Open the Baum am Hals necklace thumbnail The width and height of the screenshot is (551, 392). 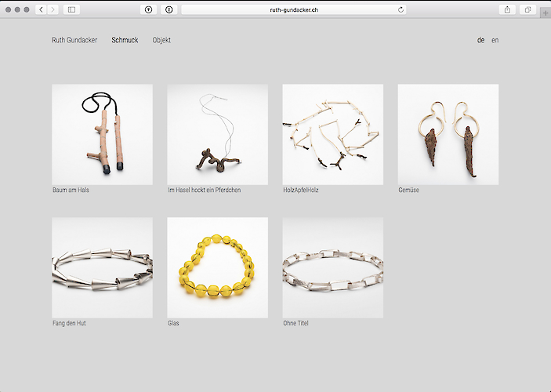(102, 134)
